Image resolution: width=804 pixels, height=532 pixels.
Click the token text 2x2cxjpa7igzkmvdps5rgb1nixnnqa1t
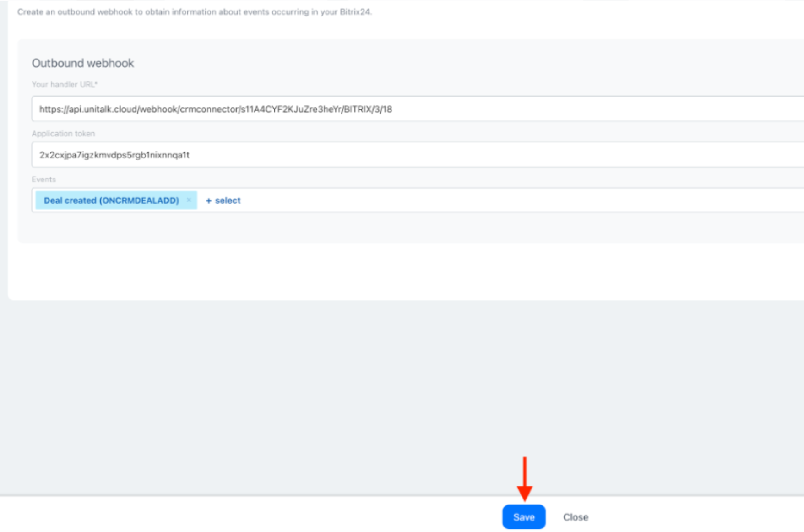click(x=114, y=155)
